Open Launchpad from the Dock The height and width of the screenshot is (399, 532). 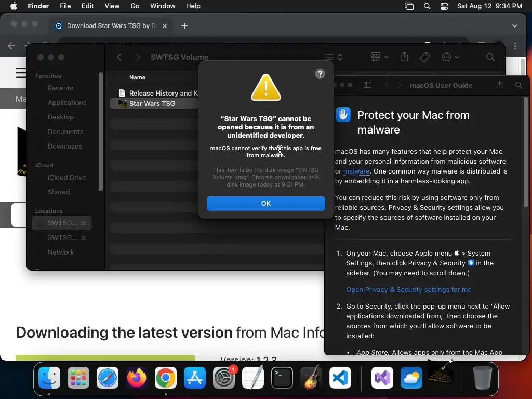(x=78, y=378)
